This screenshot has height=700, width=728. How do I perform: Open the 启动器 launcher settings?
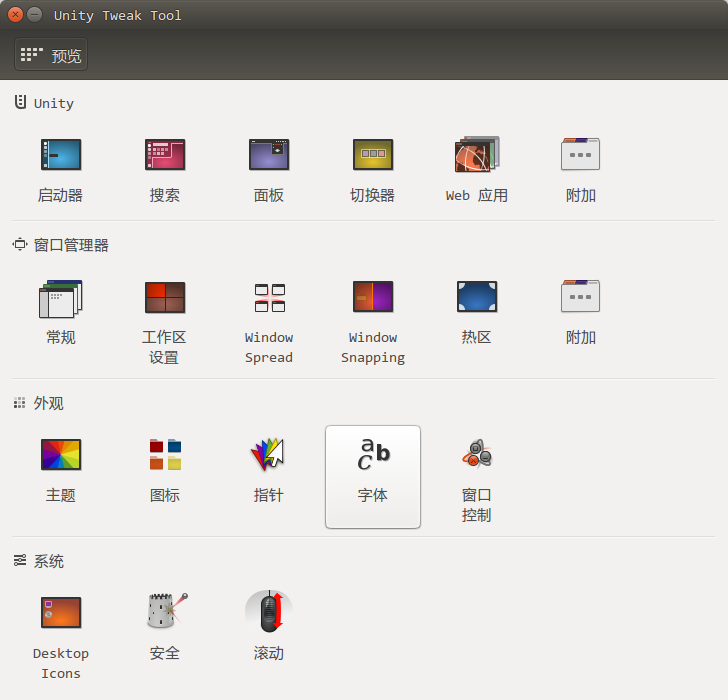click(x=61, y=169)
